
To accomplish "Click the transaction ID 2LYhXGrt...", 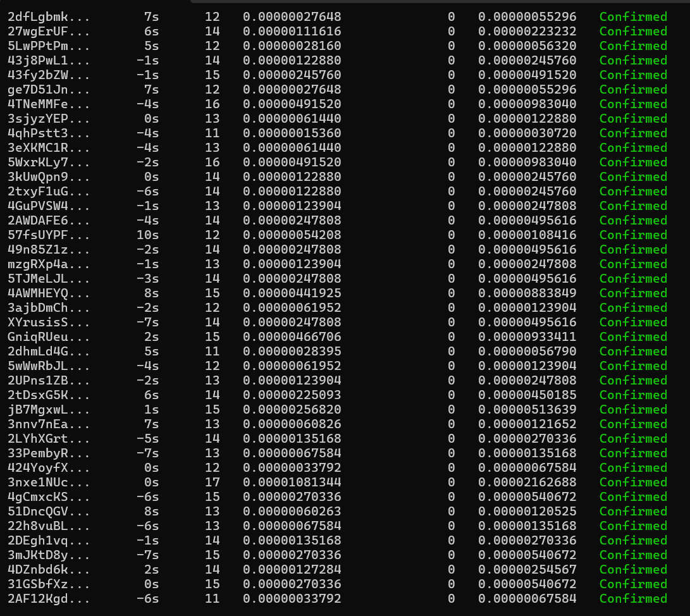I will [x=49, y=438].
